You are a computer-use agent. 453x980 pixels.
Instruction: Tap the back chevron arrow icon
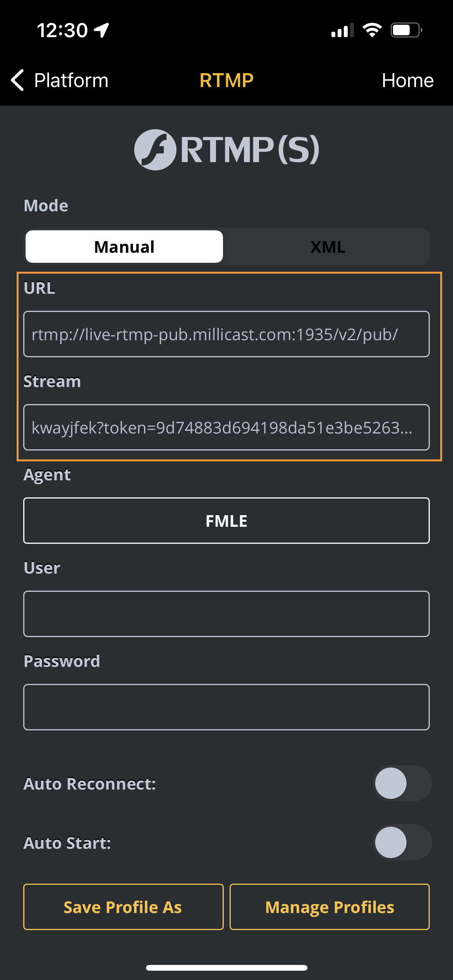(18, 80)
